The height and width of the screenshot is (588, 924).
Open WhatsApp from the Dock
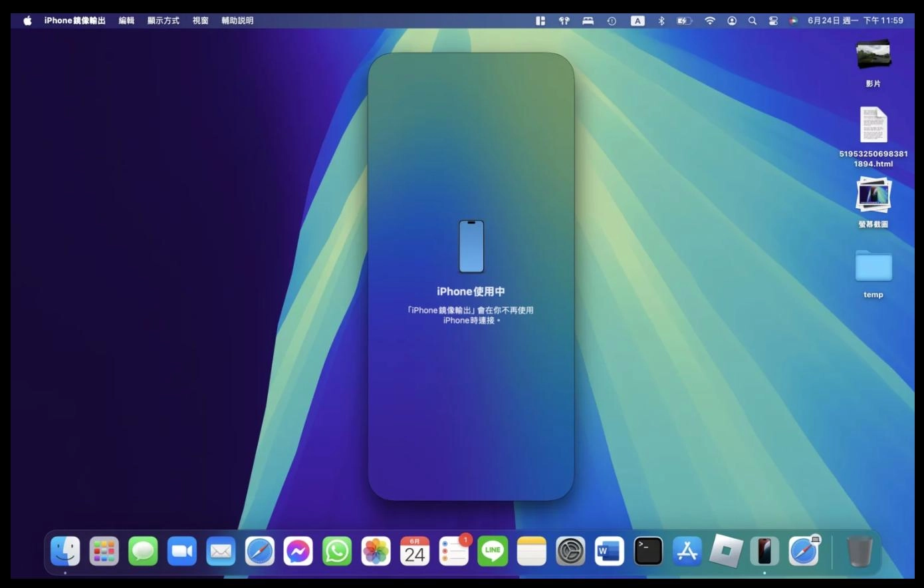click(x=337, y=551)
